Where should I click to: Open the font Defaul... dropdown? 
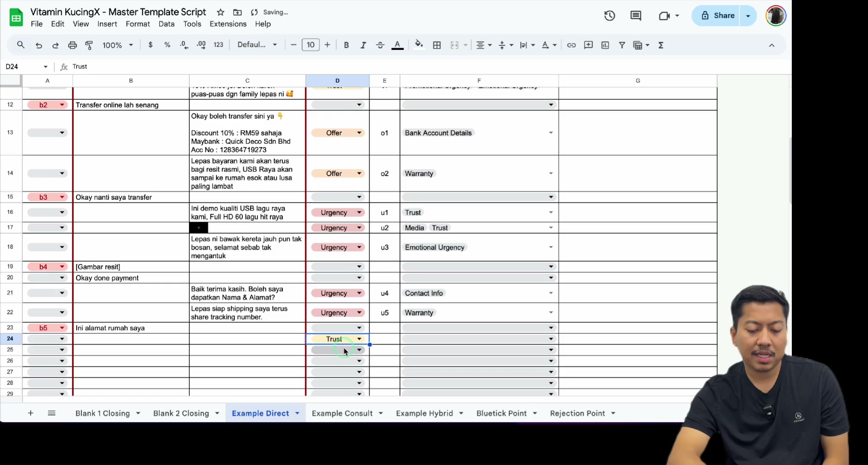(257, 45)
